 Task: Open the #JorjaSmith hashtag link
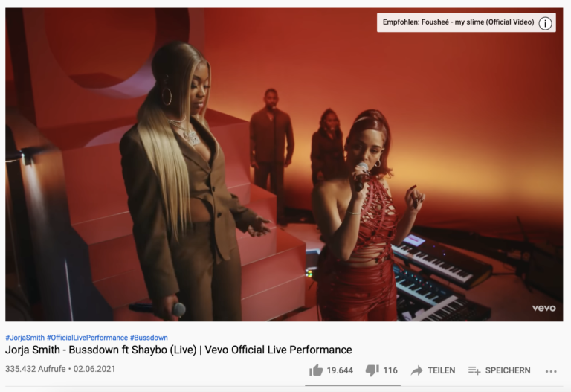(25, 338)
